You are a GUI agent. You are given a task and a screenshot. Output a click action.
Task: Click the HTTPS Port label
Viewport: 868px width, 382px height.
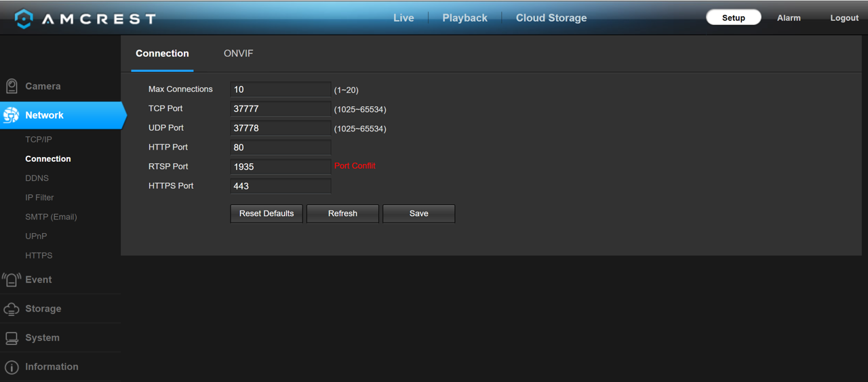[171, 186]
